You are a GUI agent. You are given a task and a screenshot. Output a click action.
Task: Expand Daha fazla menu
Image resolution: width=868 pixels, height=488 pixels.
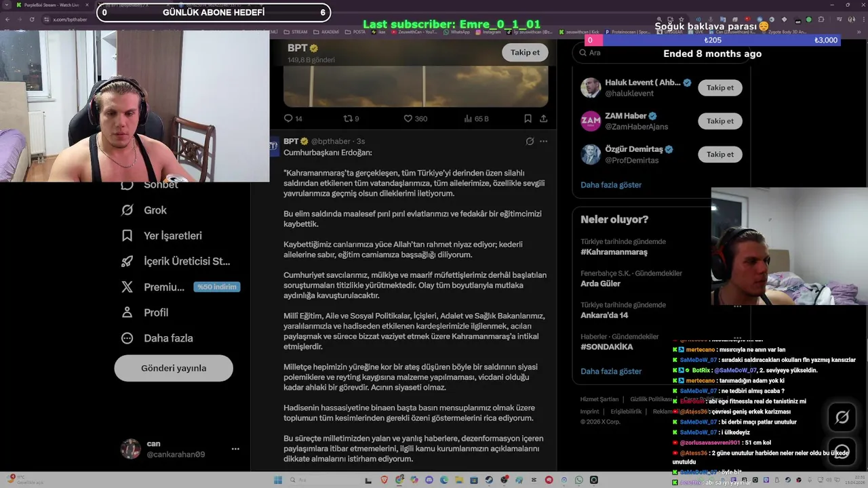coord(157,338)
